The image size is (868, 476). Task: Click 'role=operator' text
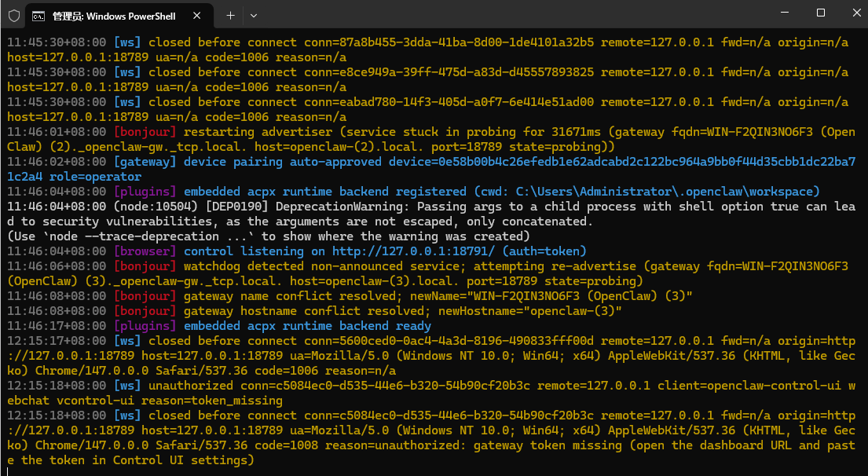click(95, 177)
